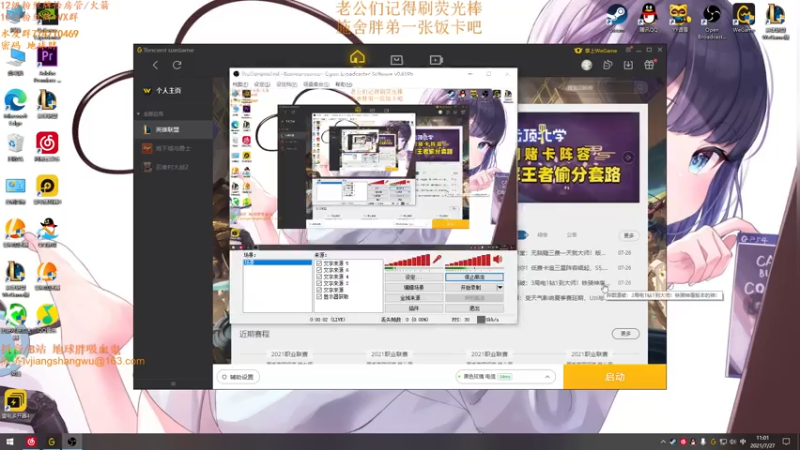Open the WeGame gift box icon
Image resolution: width=800 pixels, height=450 pixels.
point(649,65)
